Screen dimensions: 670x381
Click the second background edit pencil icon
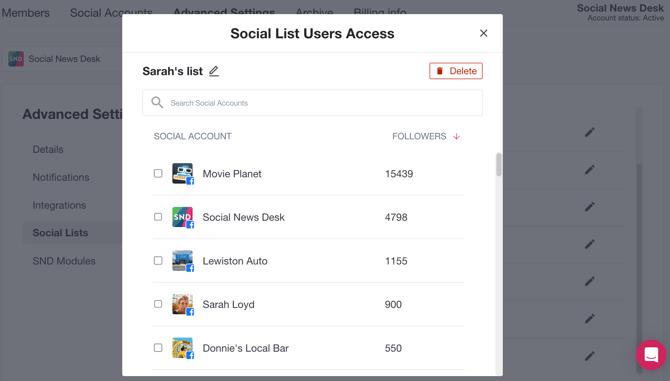click(x=590, y=170)
